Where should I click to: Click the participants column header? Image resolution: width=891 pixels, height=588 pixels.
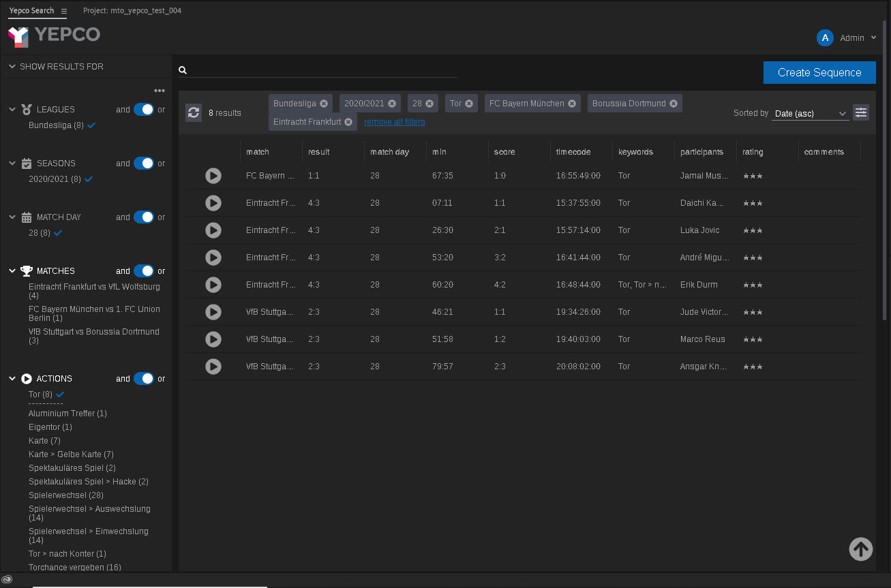click(701, 152)
